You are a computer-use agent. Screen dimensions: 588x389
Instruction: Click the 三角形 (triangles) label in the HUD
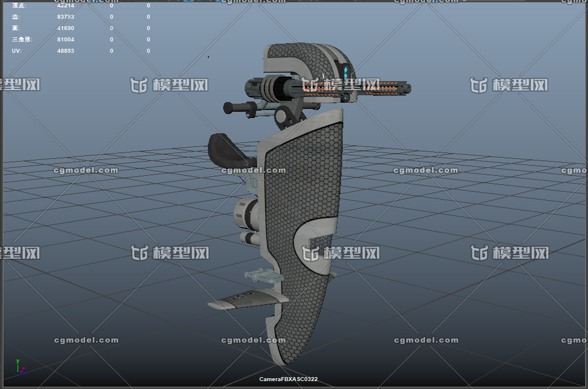click(22, 40)
